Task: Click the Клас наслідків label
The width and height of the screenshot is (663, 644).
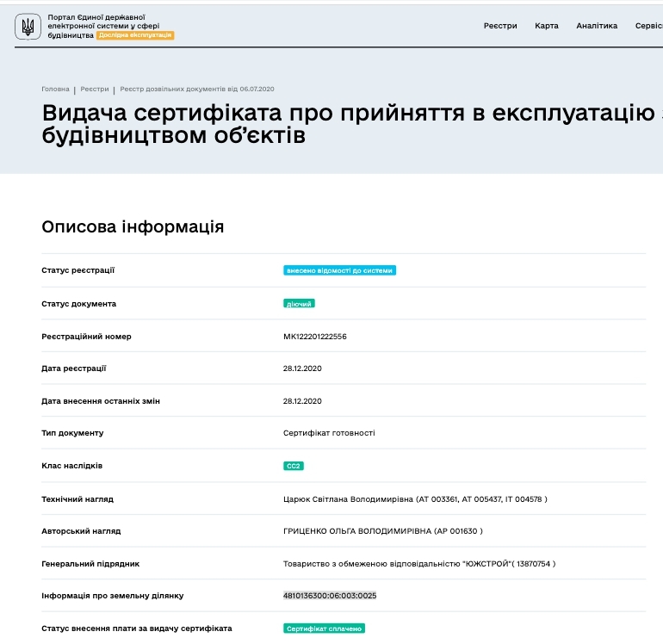Action: pos(71,466)
